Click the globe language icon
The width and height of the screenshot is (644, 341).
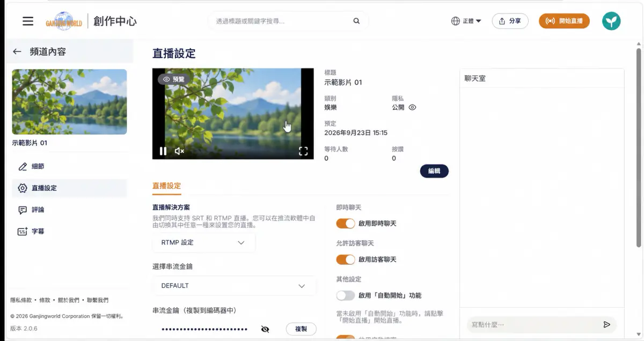point(456,21)
